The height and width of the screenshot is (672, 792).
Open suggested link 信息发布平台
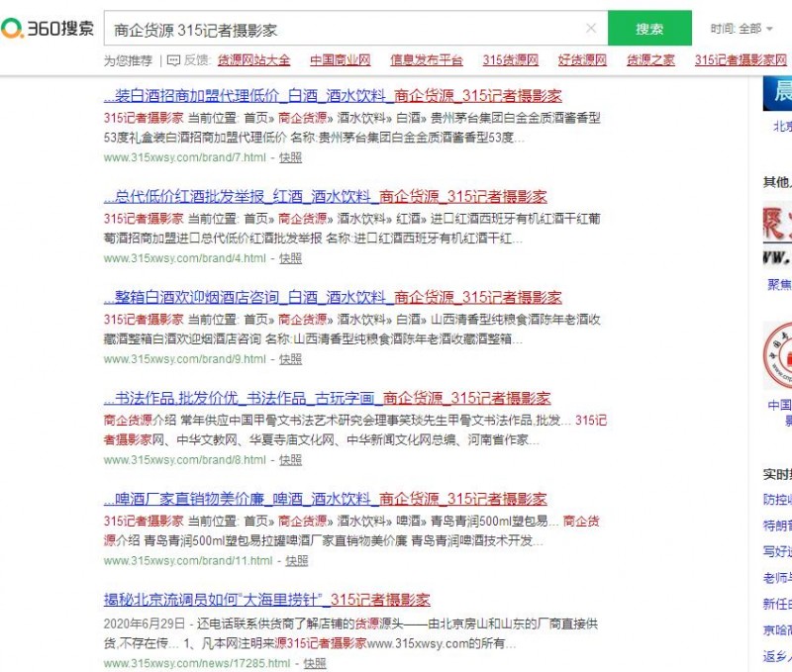point(427,60)
